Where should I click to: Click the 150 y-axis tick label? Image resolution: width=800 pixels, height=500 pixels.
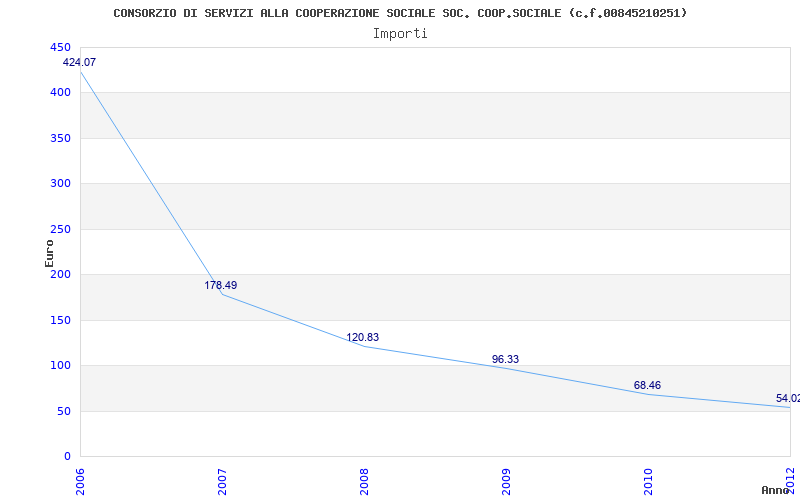[x=60, y=320]
